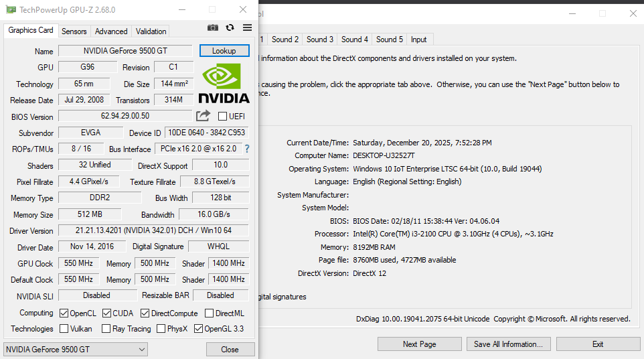Click the DxDiag Computer Name DESKTOP-U32527T
Image resolution: width=644 pixels, height=359 pixels.
[x=384, y=155]
